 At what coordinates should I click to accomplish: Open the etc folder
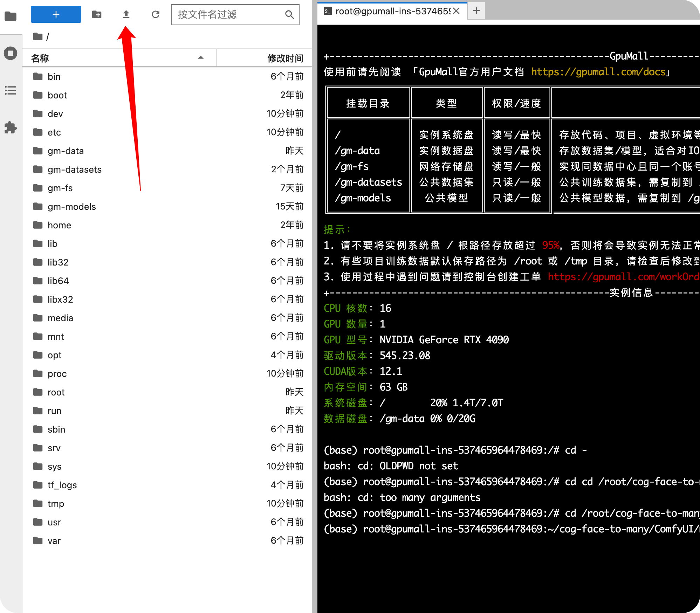[167, 132]
